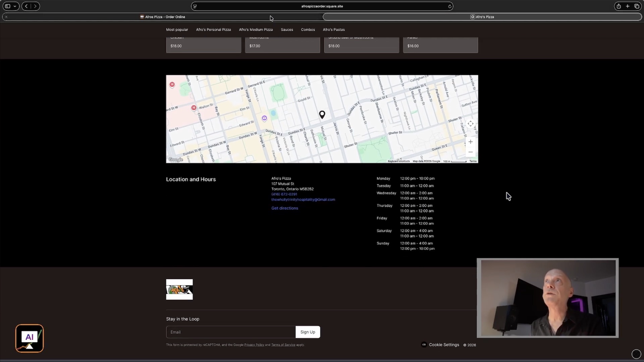
Task: Click the $17.00 Mushrooms pizza card
Action: click(x=282, y=45)
